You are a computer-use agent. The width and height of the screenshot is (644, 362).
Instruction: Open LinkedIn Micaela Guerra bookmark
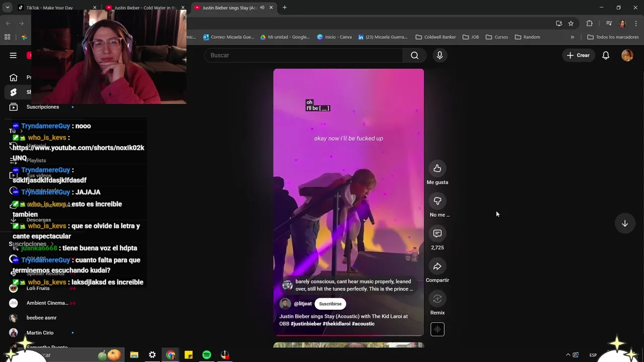point(383,37)
